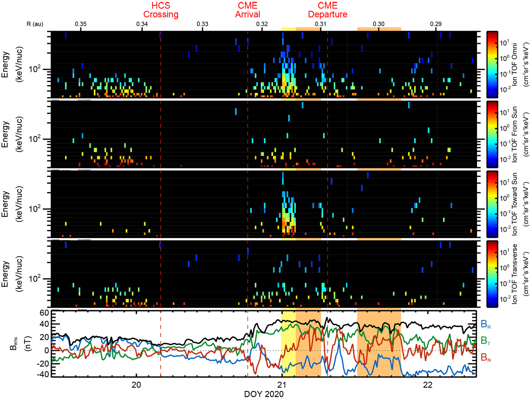532x398 pixels.
Task: Click the Ion TOF Transverse color bar
Action: [x=493, y=273]
